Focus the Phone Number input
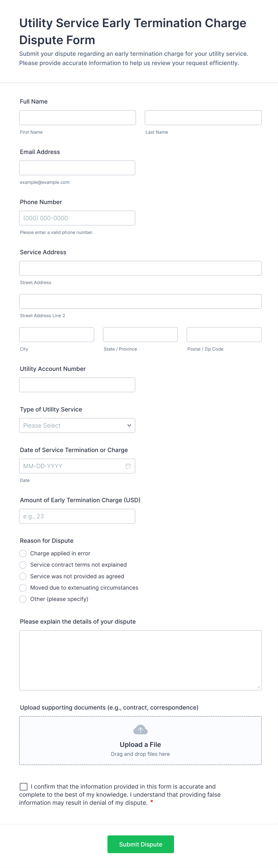 pyautogui.click(x=77, y=218)
